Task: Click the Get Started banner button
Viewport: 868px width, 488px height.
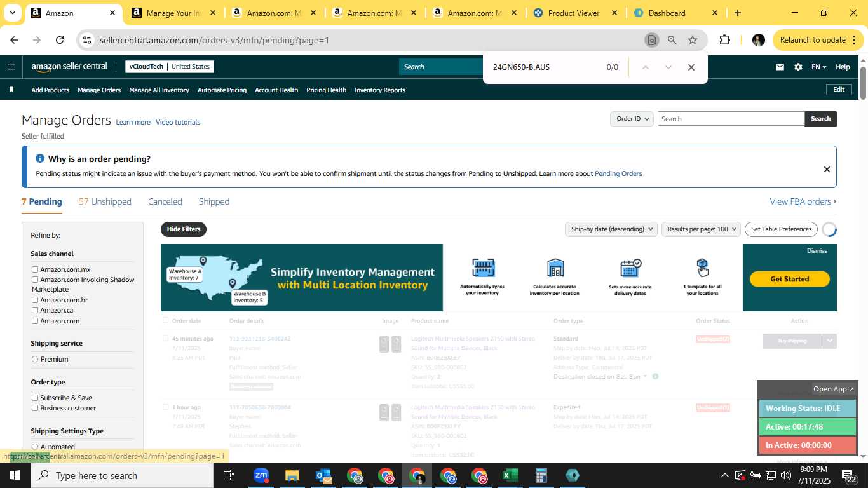Action: [790, 279]
